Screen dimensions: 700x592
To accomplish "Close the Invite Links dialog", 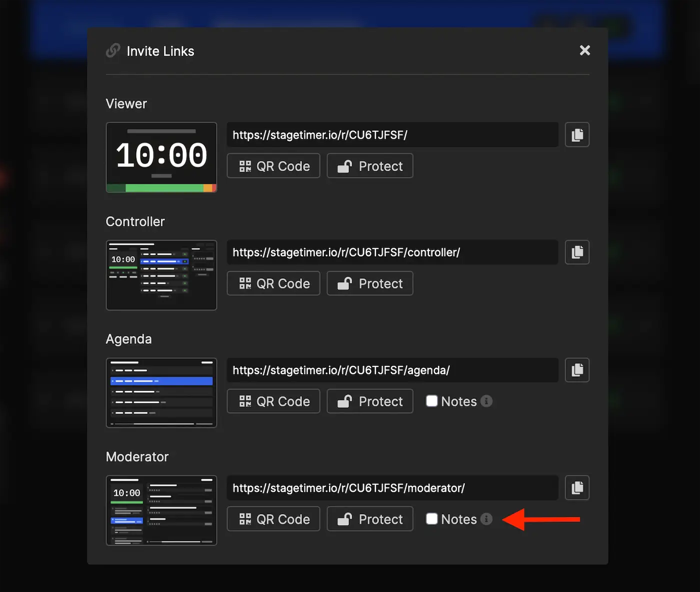I will [x=584, y=50].
